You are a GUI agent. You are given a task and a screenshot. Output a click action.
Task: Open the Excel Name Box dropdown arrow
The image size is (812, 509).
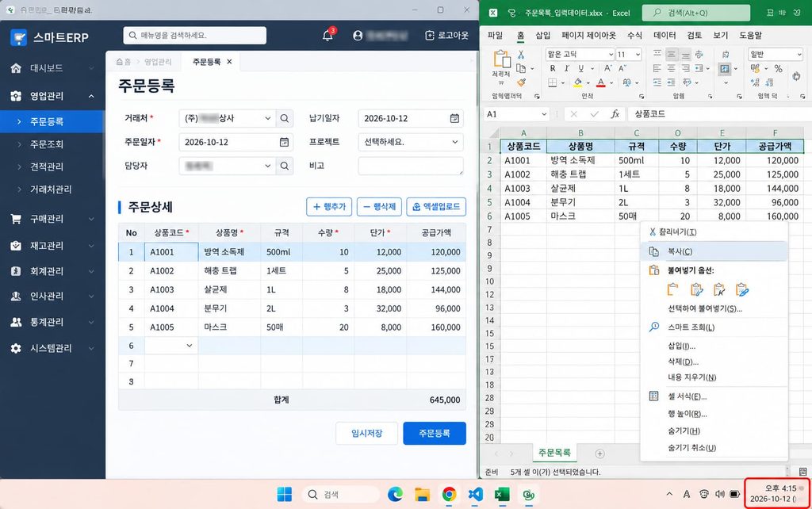(x=544, y=114)
